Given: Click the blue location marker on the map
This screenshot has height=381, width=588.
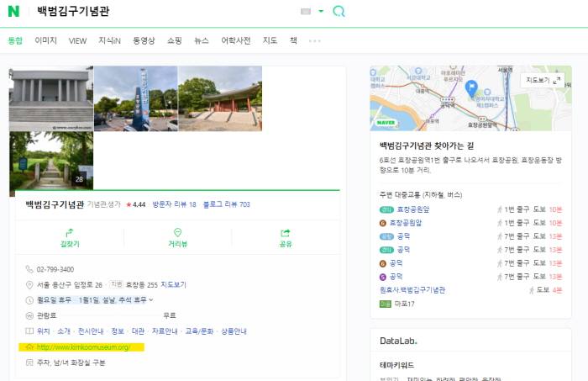Looking at the screenshot, I should tap(471, 88).
